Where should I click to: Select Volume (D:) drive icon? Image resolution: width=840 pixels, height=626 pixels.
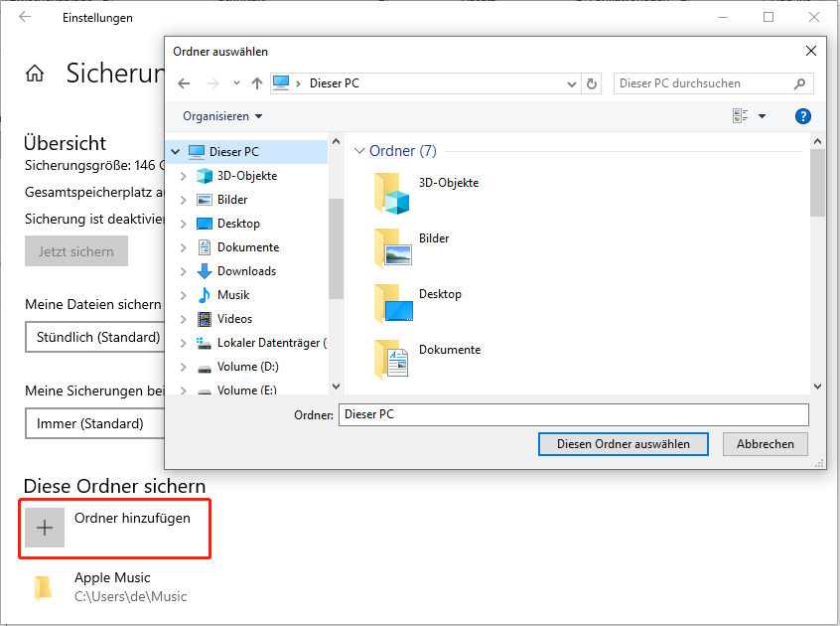[205, 369]
